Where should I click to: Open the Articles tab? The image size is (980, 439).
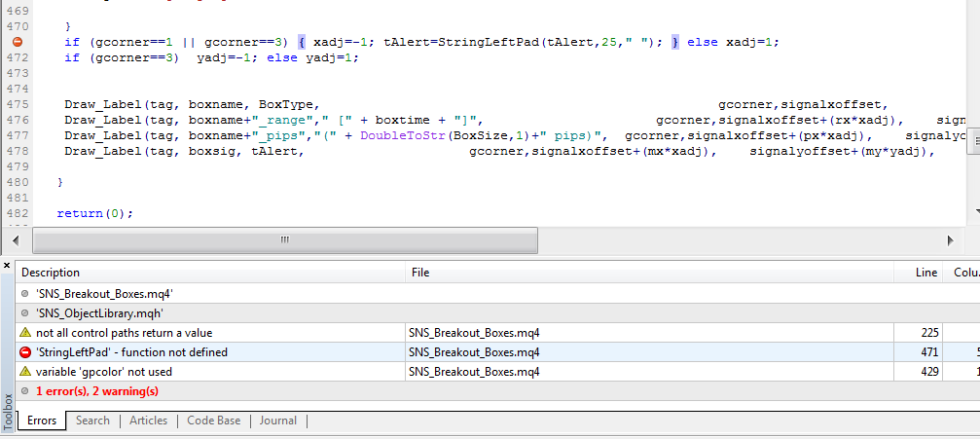click(148, 421)
